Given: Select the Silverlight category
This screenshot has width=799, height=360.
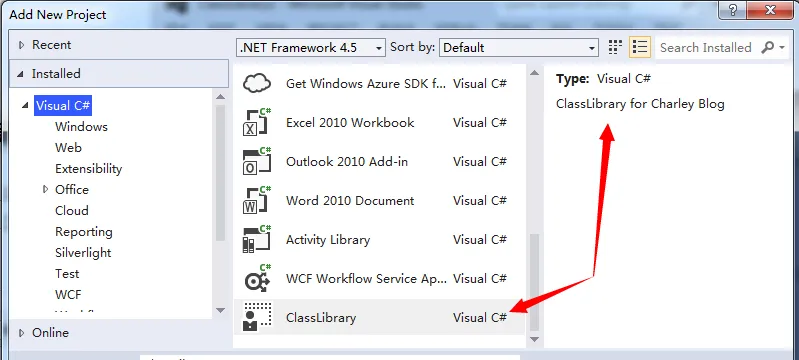Looking at the screenshot, I should (83, 253).
